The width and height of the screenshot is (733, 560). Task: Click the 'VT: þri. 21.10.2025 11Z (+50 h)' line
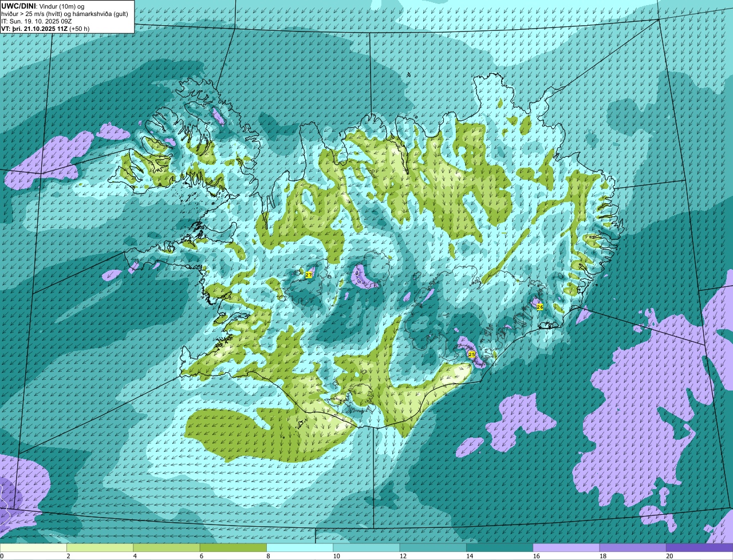[x=45, y=28]
